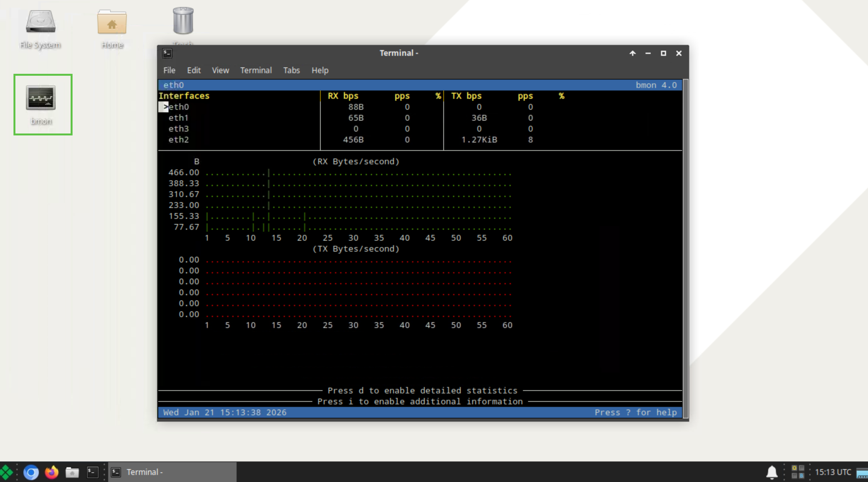Open the Tabs menu

[291, 70]
